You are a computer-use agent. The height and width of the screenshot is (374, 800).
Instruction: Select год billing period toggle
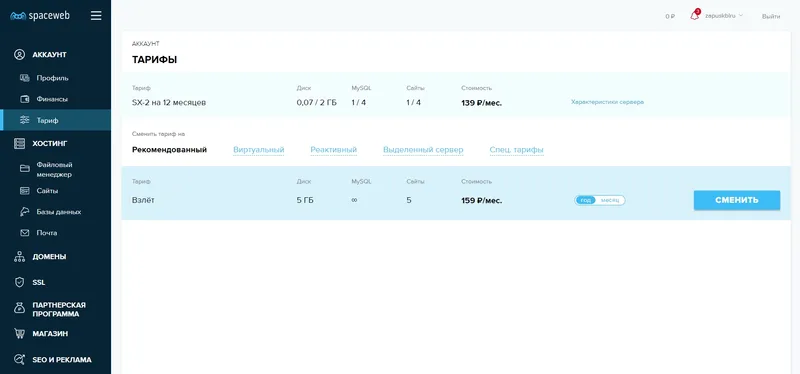(586, 200)
